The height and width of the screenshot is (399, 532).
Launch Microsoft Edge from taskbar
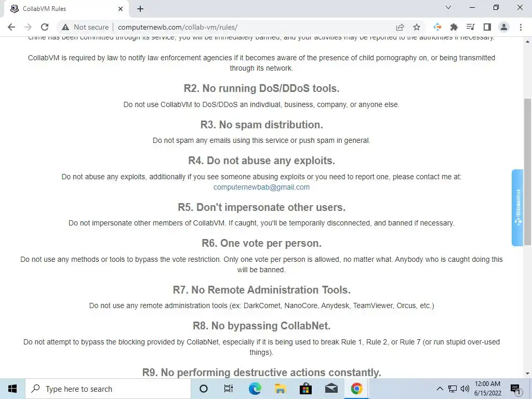click(x=255, y=389)
